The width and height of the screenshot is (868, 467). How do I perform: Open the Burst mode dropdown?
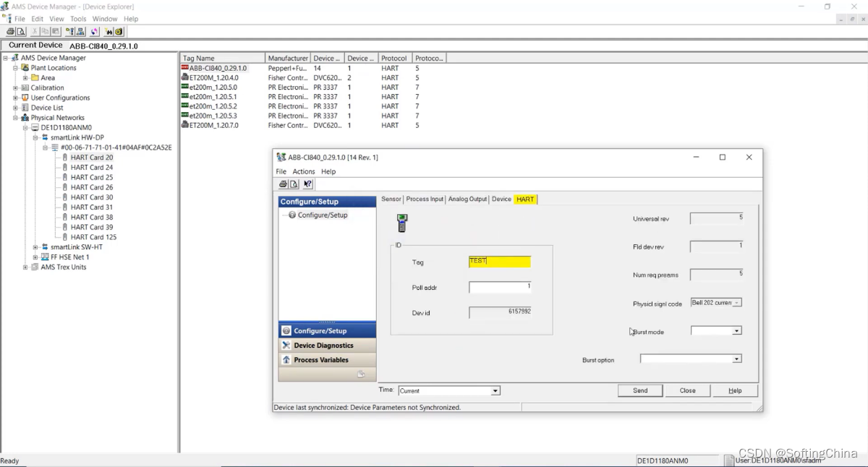pyautogui.click(x=737, y=331)
